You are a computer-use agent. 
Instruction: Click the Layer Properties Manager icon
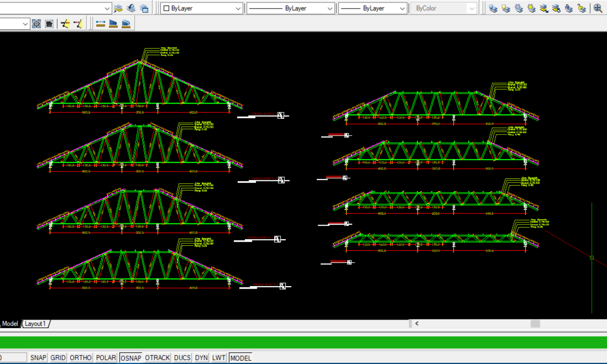[x=118, y=8]
